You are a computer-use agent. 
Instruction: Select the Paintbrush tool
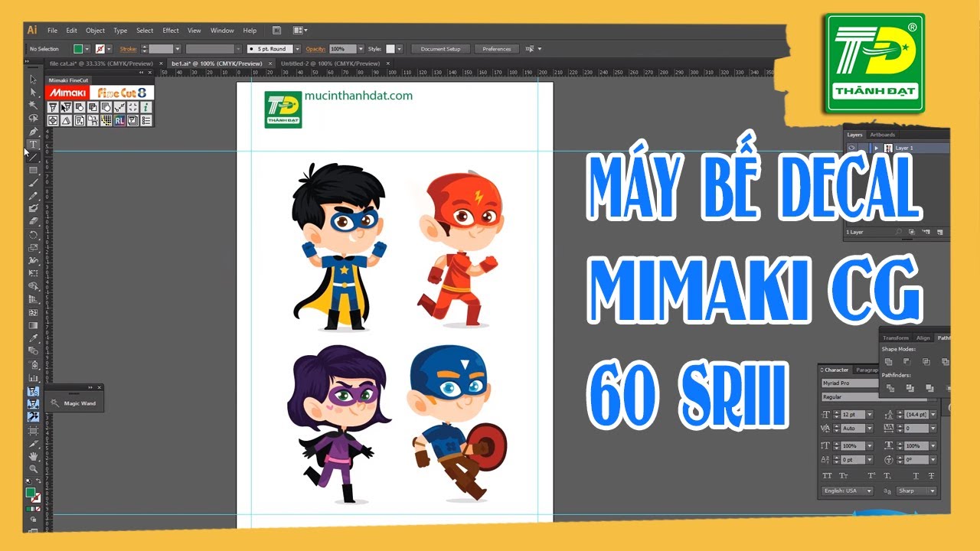click(33, 182)
